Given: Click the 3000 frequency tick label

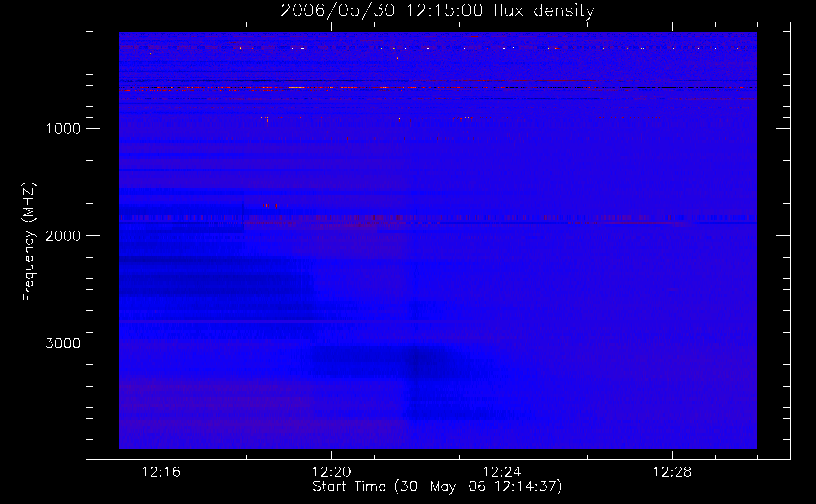Looking at the screenshot, I should point(63,343).
